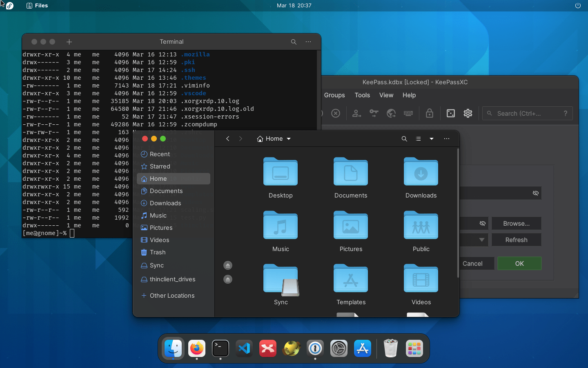Screen dimensions: 588x368
Task: Select Starred in Files sidebar
Action: [174, 166]
